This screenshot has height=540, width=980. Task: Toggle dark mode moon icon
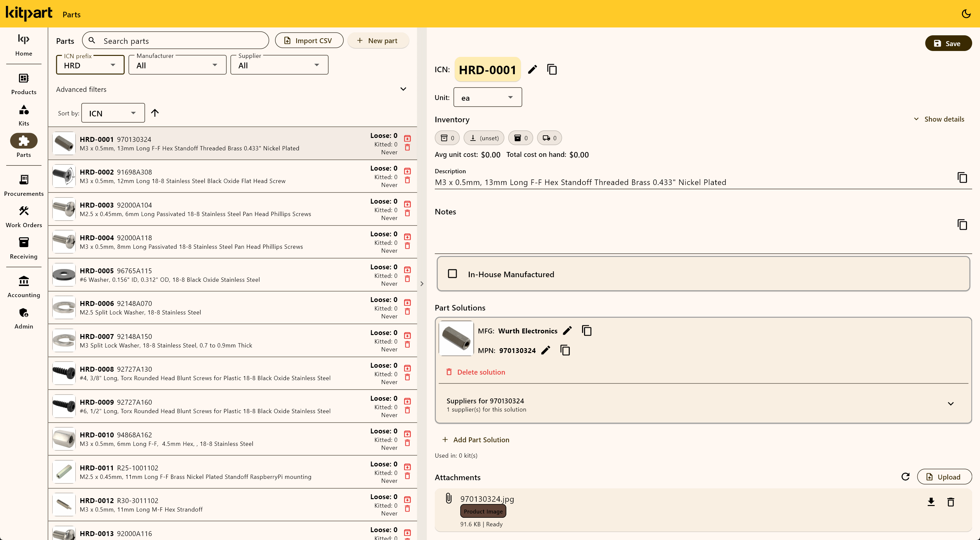click(966, 14)
